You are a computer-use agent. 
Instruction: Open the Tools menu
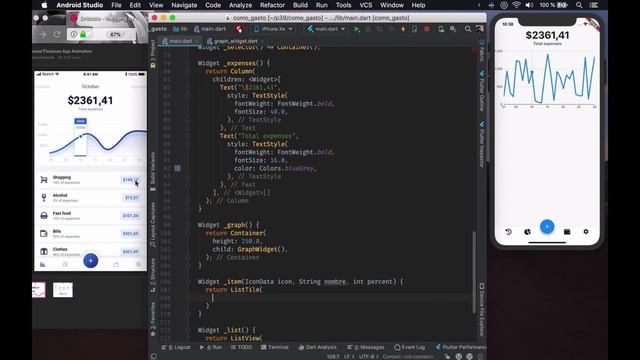343,5
